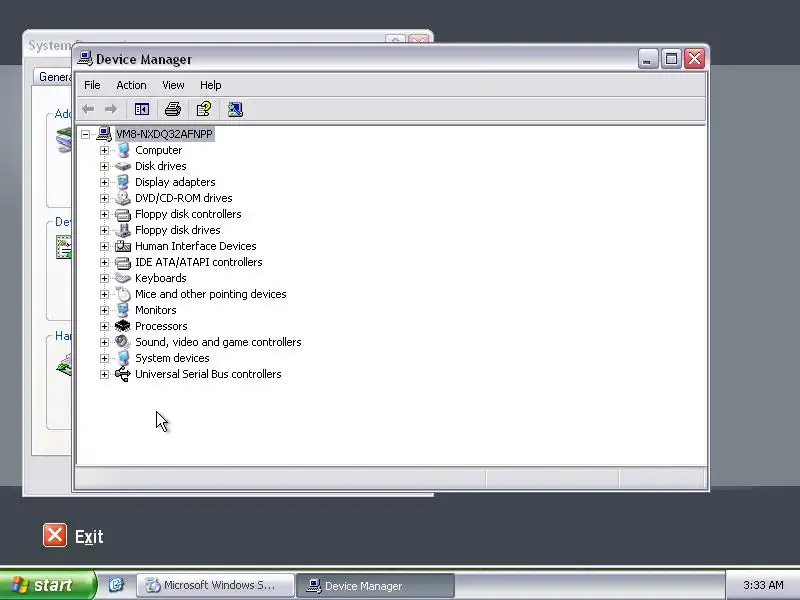Click the Floppy disk drives icon
Image resolution: width=800 pixels, height=600 pixels.
[x=123, y=230]
